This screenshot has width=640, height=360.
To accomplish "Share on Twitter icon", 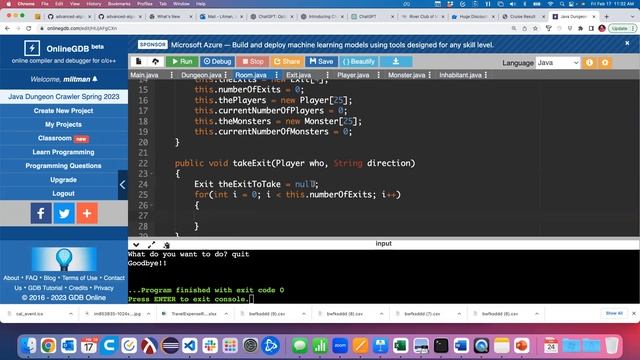I will pyautogui.click(x=64, y=213).
